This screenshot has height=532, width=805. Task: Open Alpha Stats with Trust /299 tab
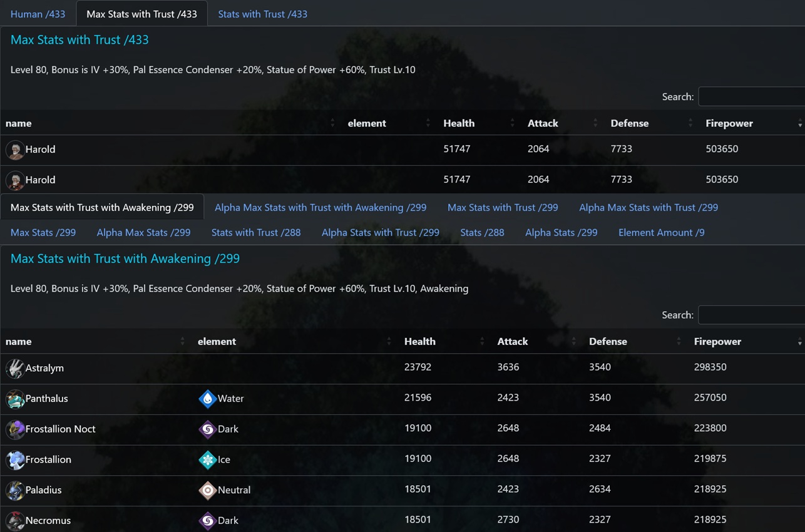point(381,232)
